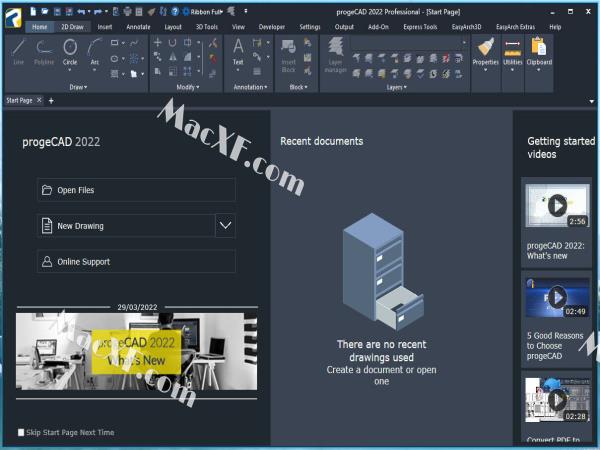
Task: Play the 02:28 Convert PDF video
Action: pyautogui.click(x=557, y=400)
